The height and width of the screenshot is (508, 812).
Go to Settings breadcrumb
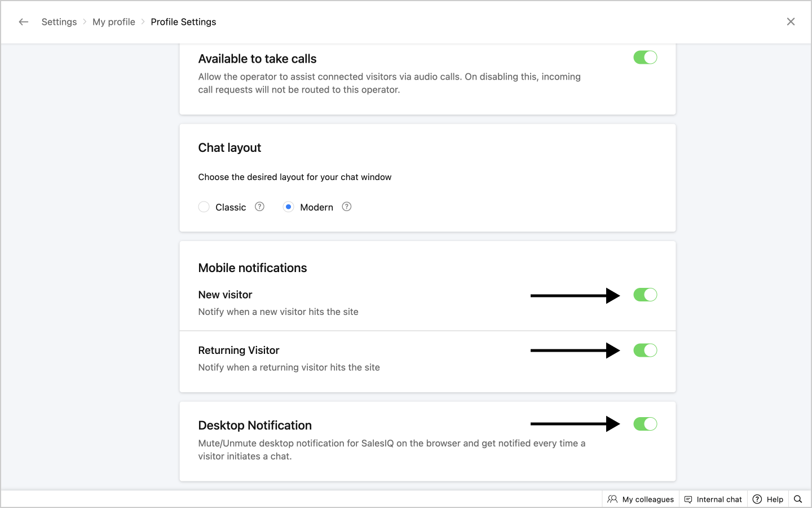click(x=59, y=22)
